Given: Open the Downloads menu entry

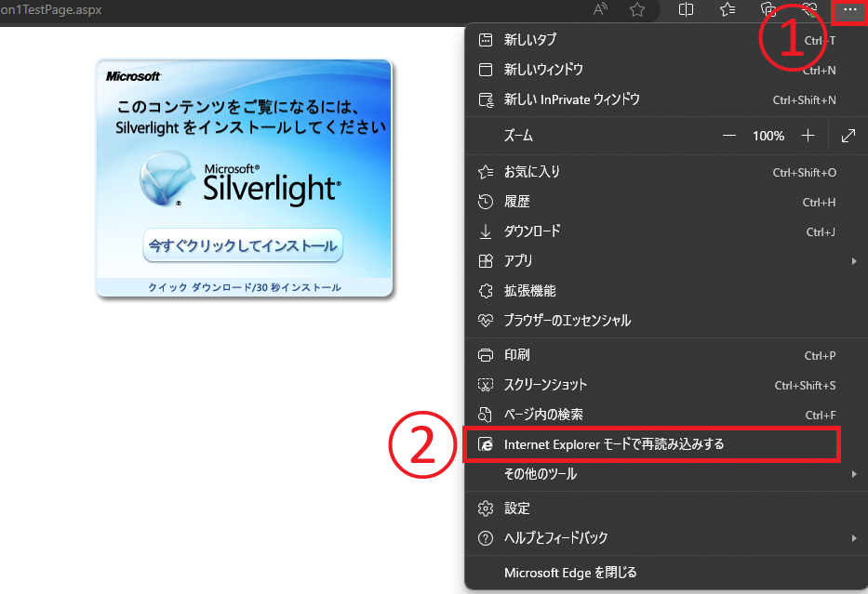Looking at the screenshot, I should 554,231.
